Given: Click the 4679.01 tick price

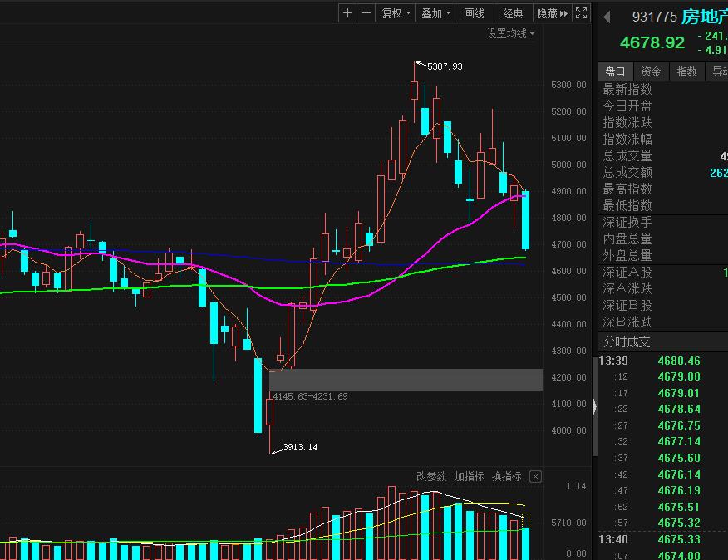Looking at the screenshot, I should (679, 393).
